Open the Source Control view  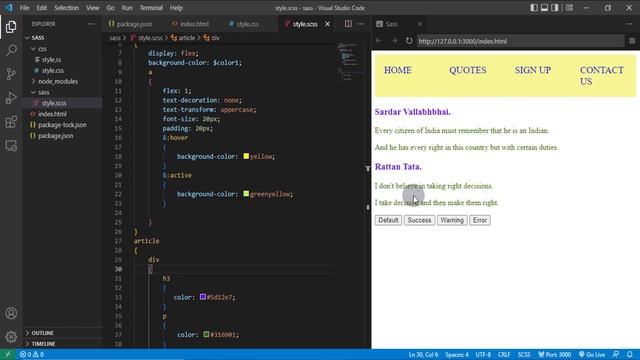pyautogui.click(x=11, y=74)
